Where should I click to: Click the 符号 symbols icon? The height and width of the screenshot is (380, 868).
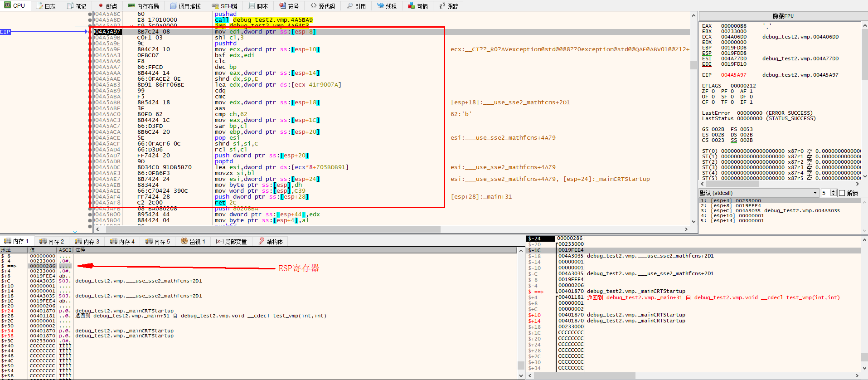[x=283, y=6]
